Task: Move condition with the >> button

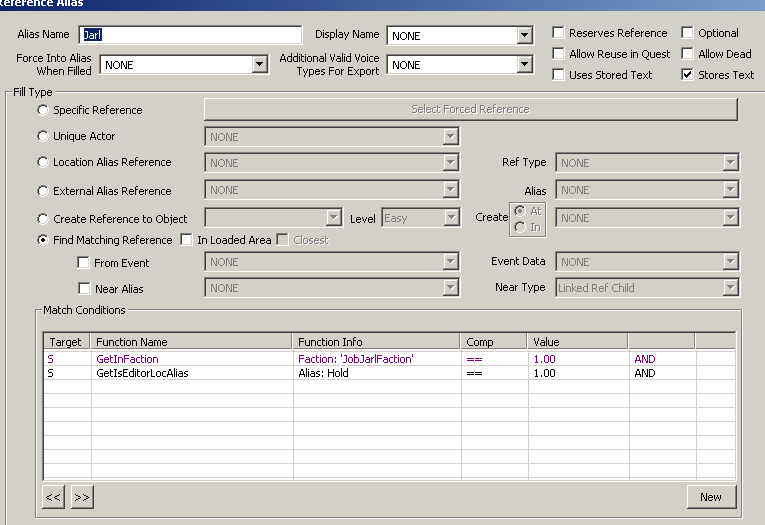Action: (82, 497)
